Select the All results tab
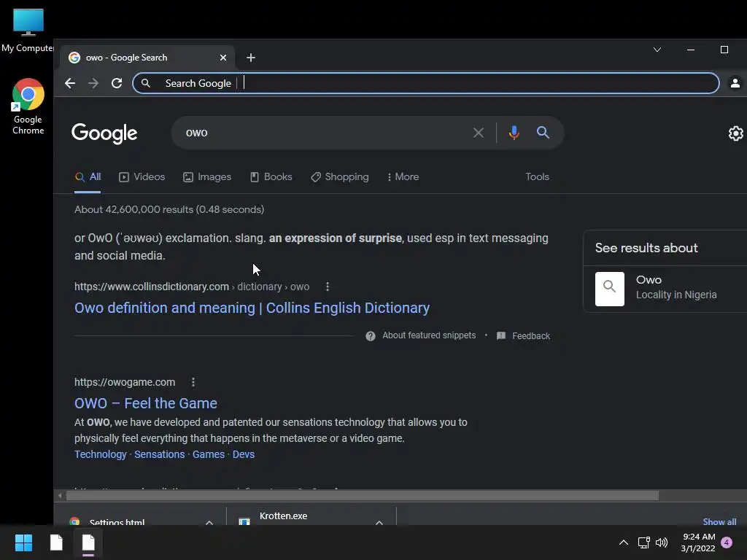747x560 pixels. pos(88,176)
